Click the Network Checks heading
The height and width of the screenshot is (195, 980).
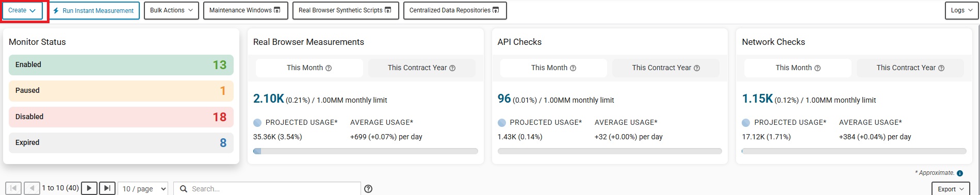point(774,42)
